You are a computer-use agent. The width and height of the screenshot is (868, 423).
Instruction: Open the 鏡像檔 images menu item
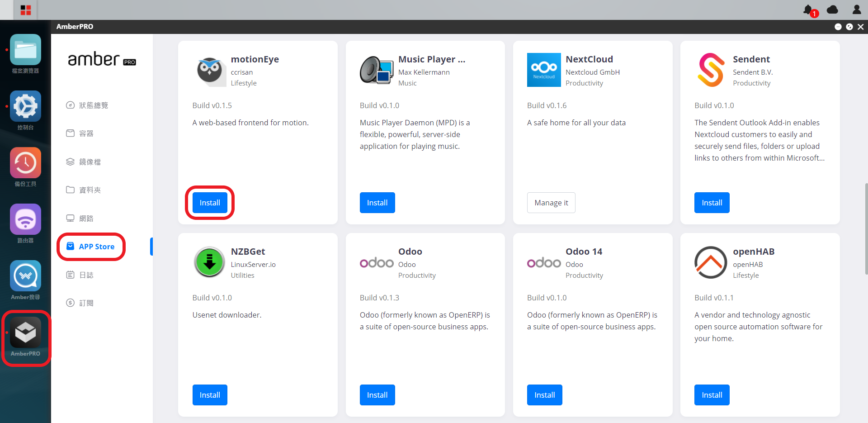[x=84, y=162]
